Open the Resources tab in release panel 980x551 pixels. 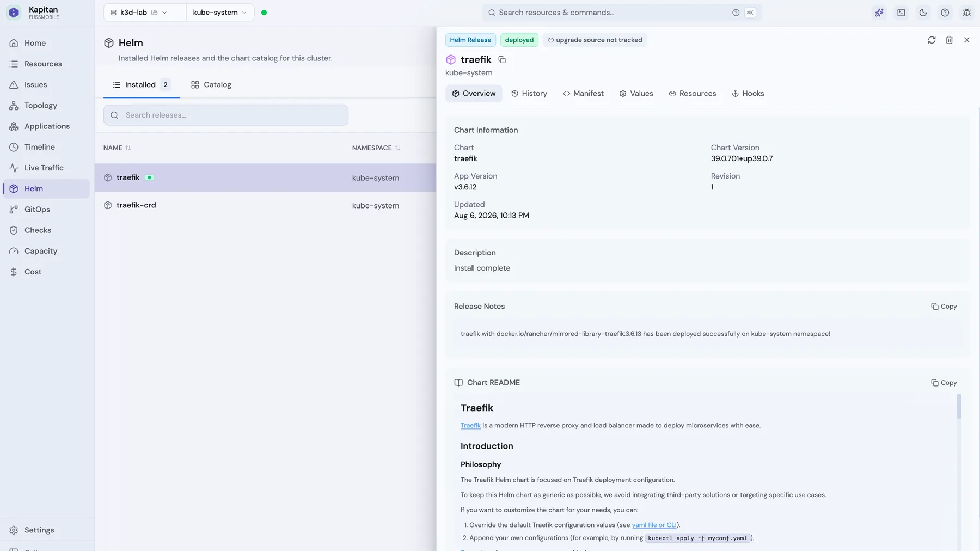pyautogui.click(x=693, y=94)
